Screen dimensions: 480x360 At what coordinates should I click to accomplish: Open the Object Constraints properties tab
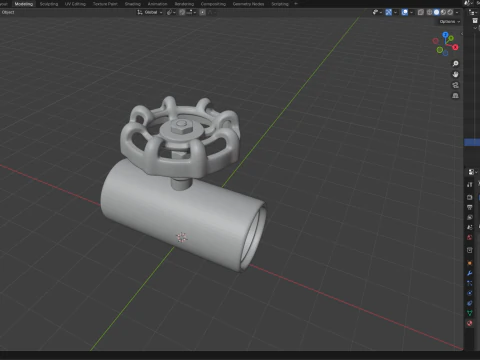click(470, 303)
